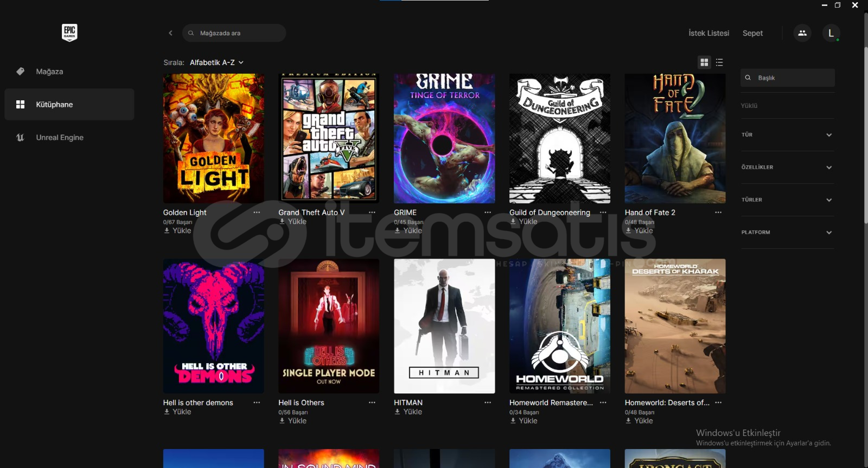Click the Başlık filter field
This screenshot has height=468, width=868.
(787, 78)
